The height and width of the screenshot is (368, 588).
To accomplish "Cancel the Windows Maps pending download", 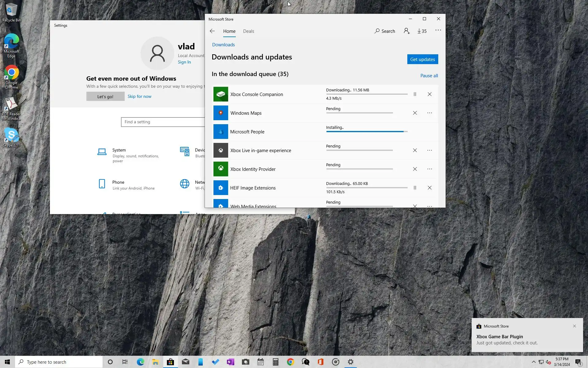I will point(415,113).
